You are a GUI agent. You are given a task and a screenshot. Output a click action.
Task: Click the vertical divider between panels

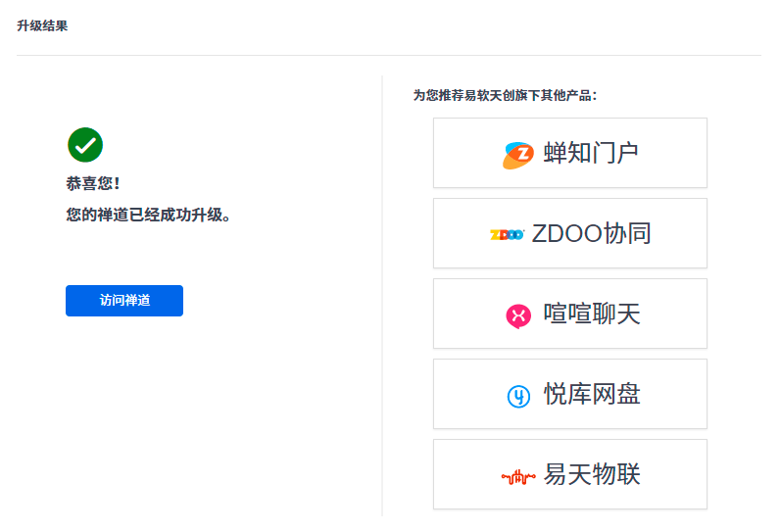tap(382, 294)
